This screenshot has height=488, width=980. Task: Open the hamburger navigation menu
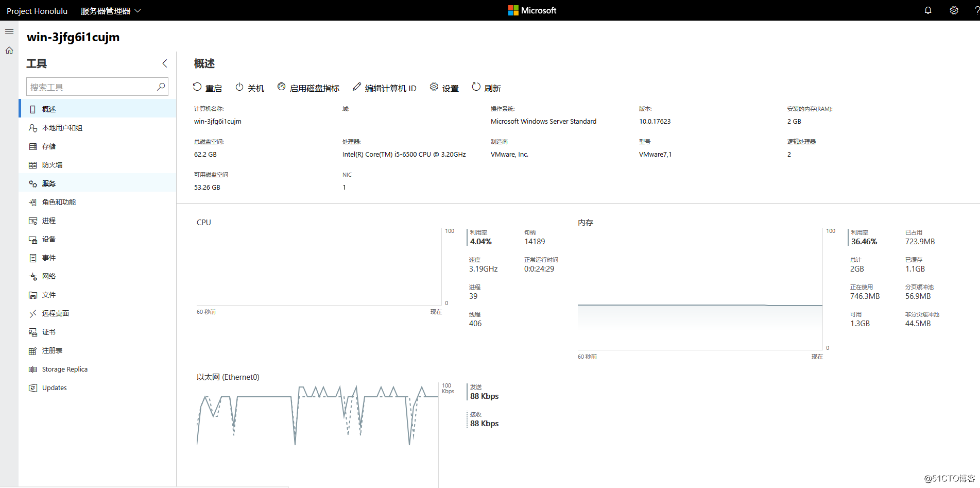9,32
